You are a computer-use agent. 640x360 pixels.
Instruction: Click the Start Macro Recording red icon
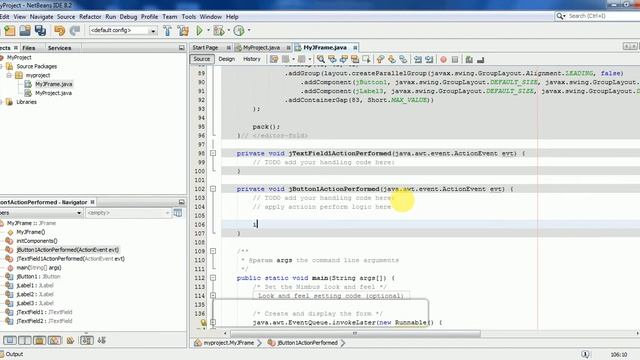tap(443, 60)
